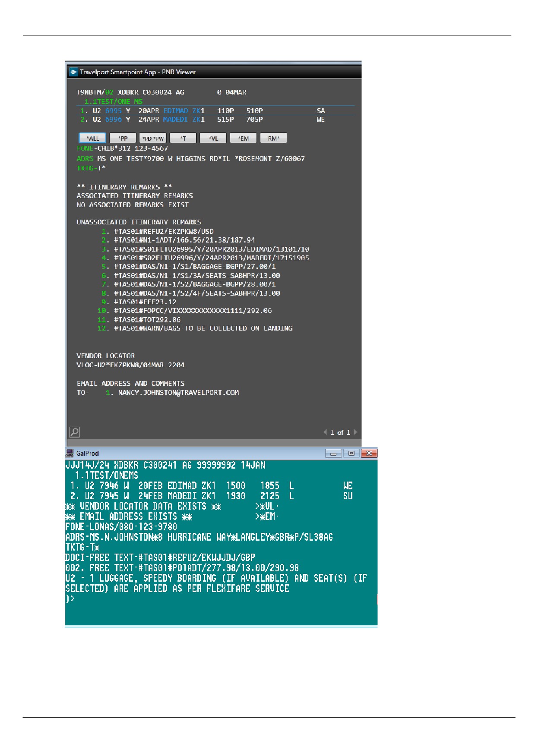The width and height of the screenshot is (535, 756).
Task: Maximize the GalProd window
Action: point(351,453)
